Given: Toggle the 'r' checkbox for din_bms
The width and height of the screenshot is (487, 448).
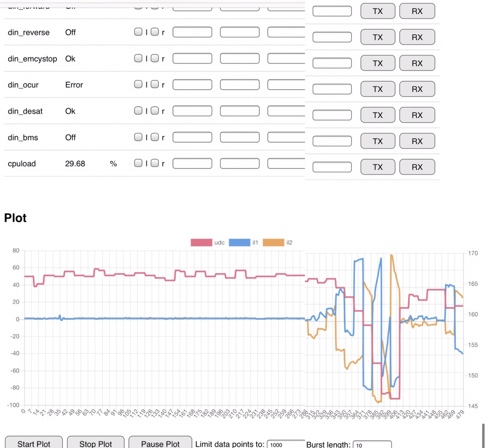Looking at the screenshot, I should [155, 137].
